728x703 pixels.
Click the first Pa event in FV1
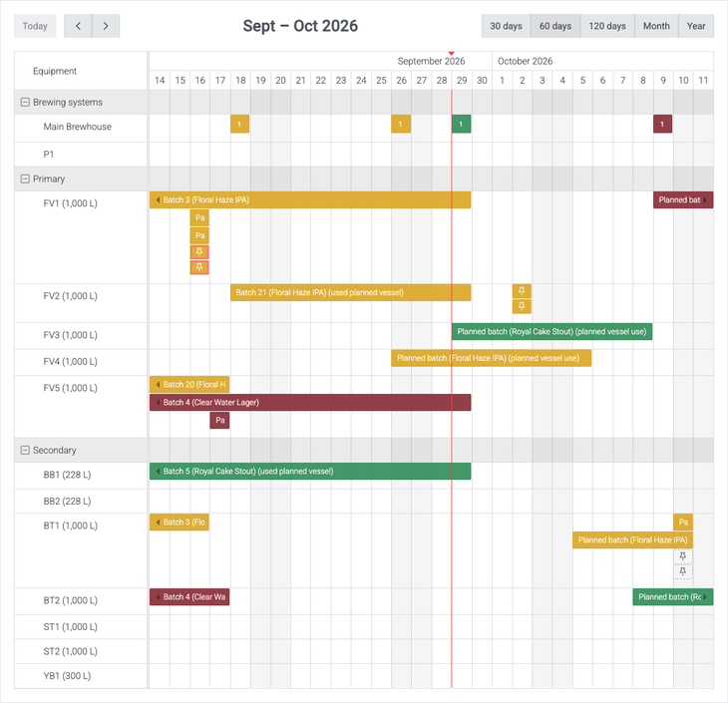click(x=199, y=217)
